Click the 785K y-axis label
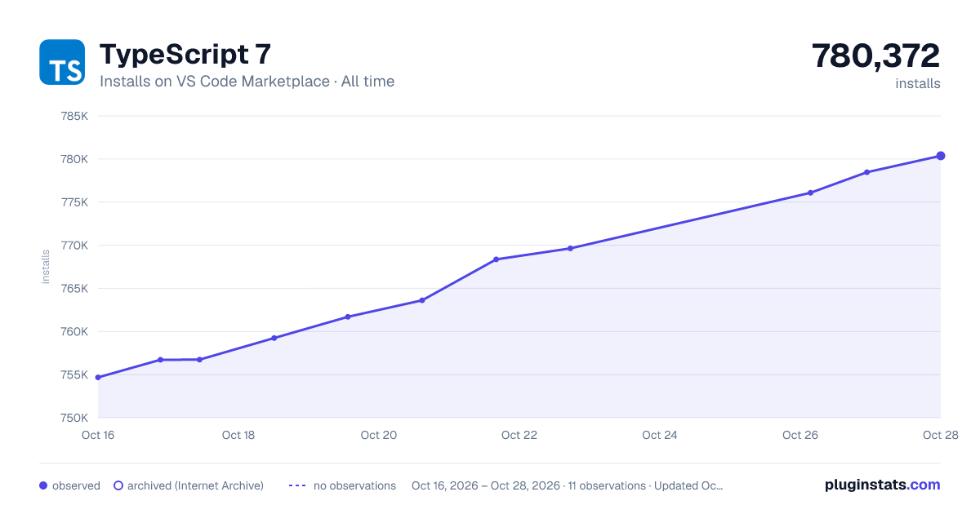 coord(74,116)
